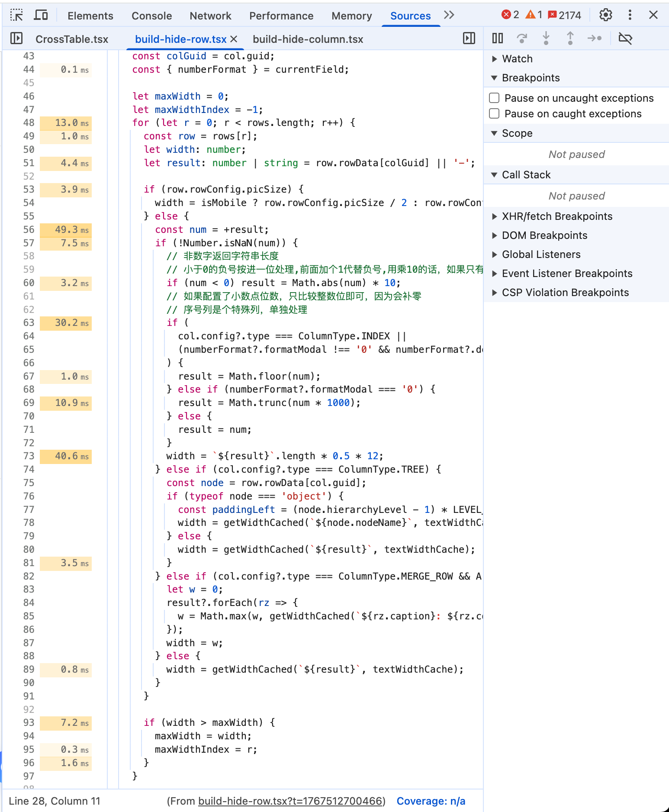Screen dimensions: 669x812
Task: Open the build-hide-row.tsx source link
Action: point(290,801)
